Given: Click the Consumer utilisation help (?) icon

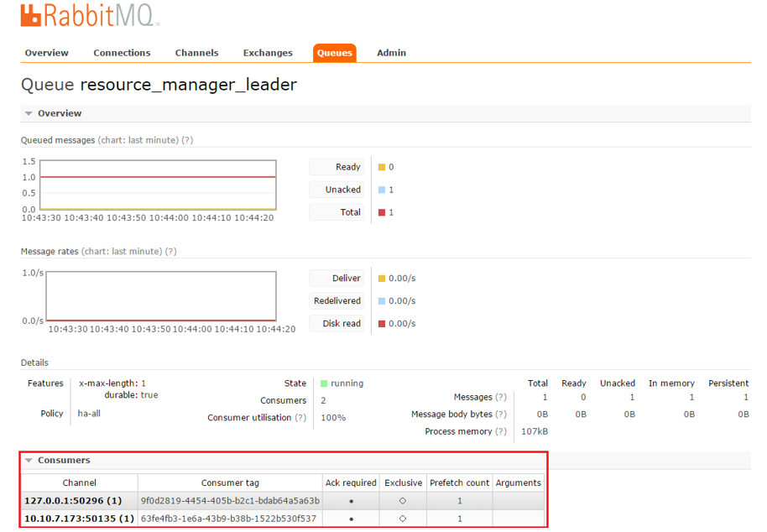Looking at the screenshot, I should (x=300, y=418).
